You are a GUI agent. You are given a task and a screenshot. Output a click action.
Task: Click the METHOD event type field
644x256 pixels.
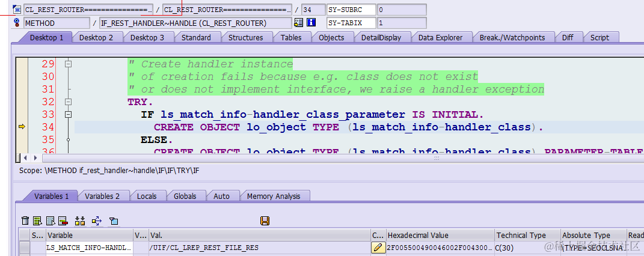coord(57,23)
